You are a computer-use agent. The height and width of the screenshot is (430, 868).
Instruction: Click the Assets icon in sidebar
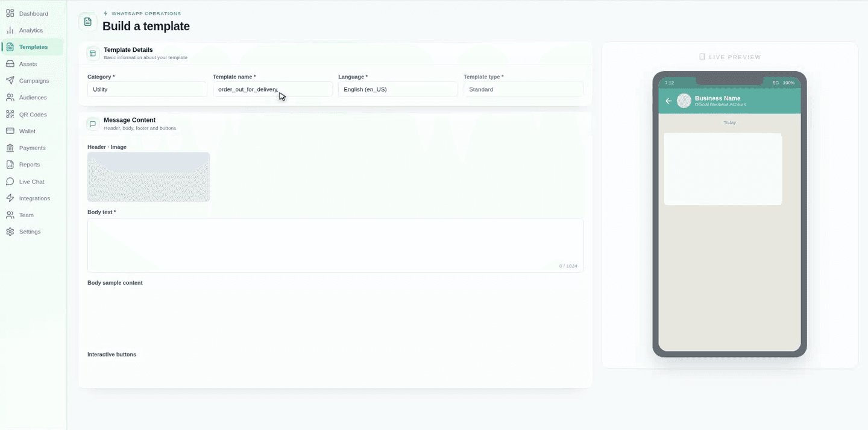point(10,64)
